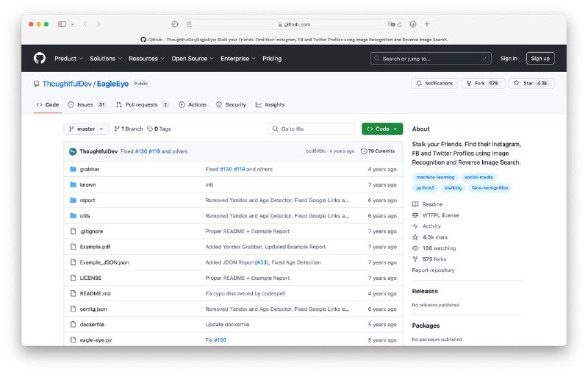Click the Sign up button
The height and width of the screenshot is (374, 588).
coord(540,59)
